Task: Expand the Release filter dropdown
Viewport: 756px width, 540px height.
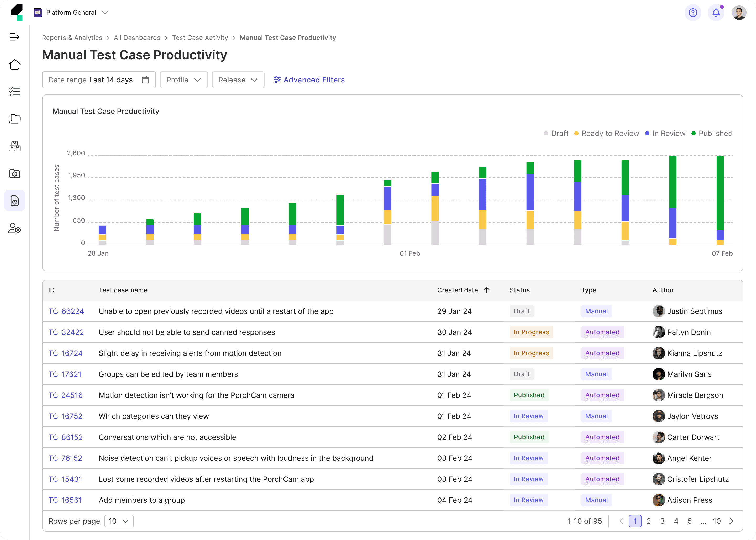Action: click(x=238, y=80)
